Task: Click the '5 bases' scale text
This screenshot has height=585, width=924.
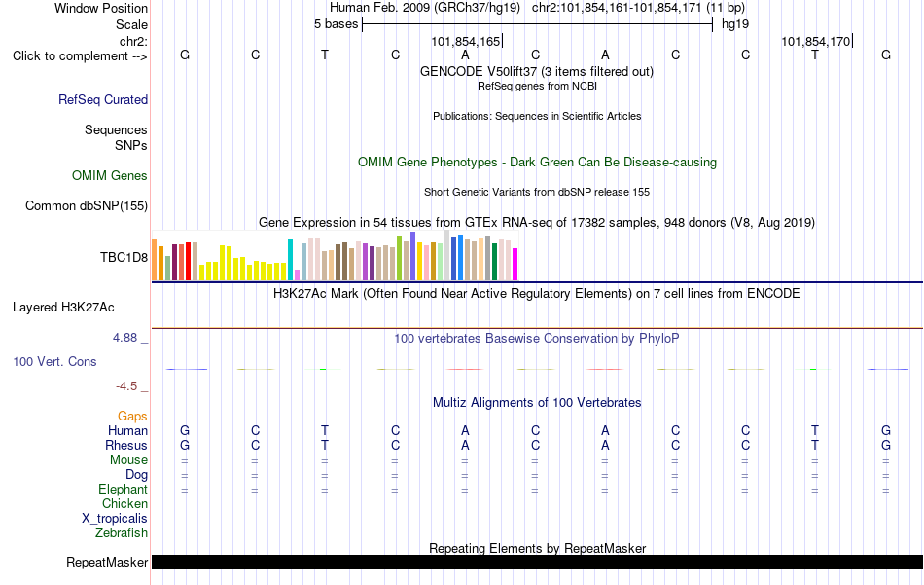Action: click(336, 24)
